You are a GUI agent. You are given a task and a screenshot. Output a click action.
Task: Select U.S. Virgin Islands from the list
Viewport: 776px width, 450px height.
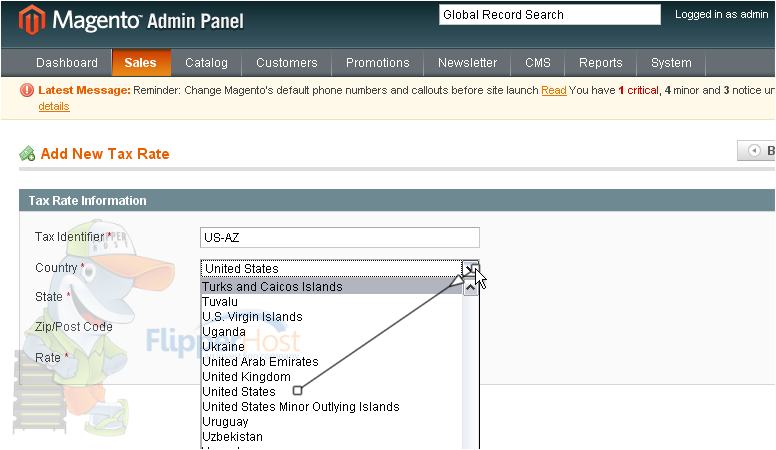(332, 317)
